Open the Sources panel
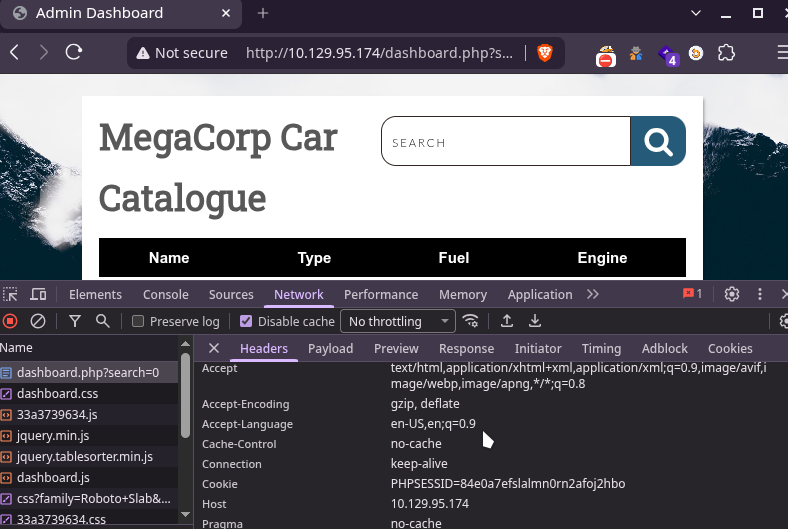Screen dimensions: 788x529 point(231,294)
